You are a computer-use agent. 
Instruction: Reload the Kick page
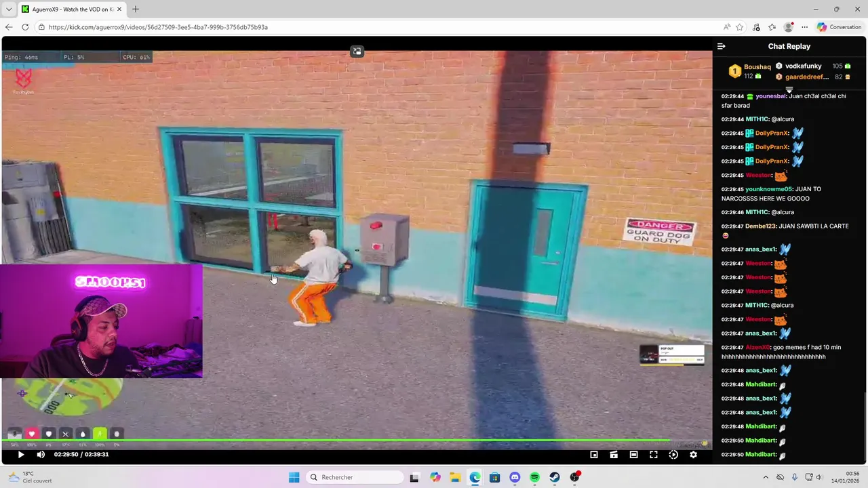25,27
